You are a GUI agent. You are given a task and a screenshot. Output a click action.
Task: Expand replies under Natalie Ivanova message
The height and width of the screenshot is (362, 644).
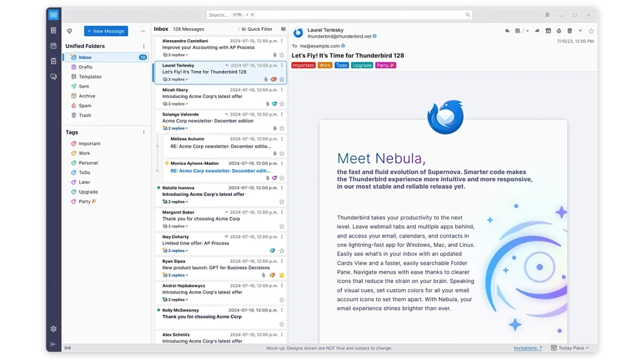click(x=176, y=202)
